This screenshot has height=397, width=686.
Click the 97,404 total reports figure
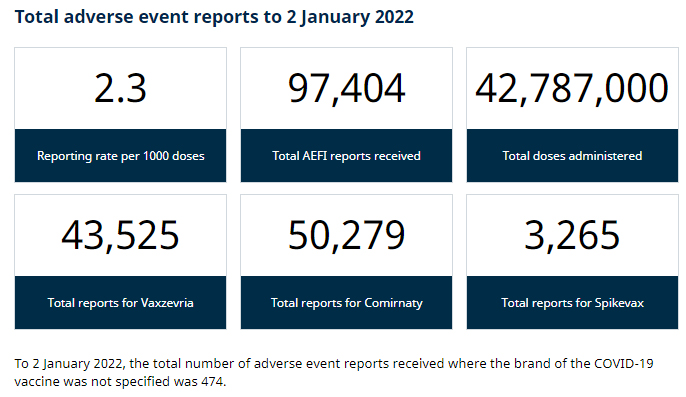346,89
